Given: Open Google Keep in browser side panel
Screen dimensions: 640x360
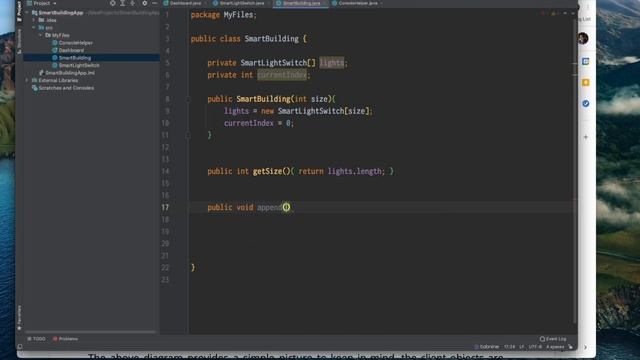Looking at the screenshot, I should tap(586, 82).
